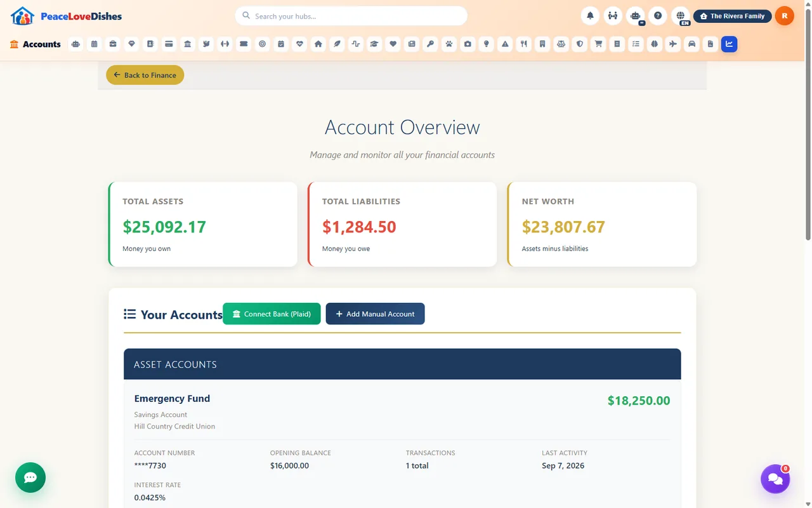Click the Emergency Fund account name

pos(172,399)
